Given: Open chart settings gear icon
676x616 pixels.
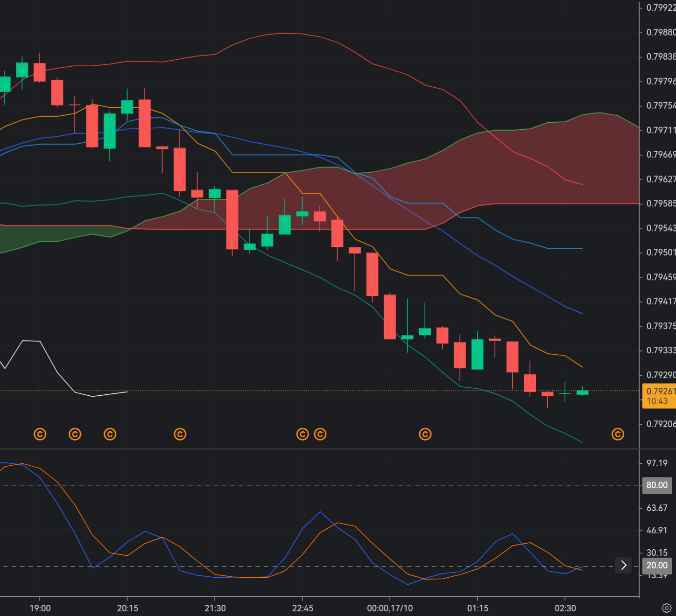Looking at the screenshot, I should (x=667, y=608).
